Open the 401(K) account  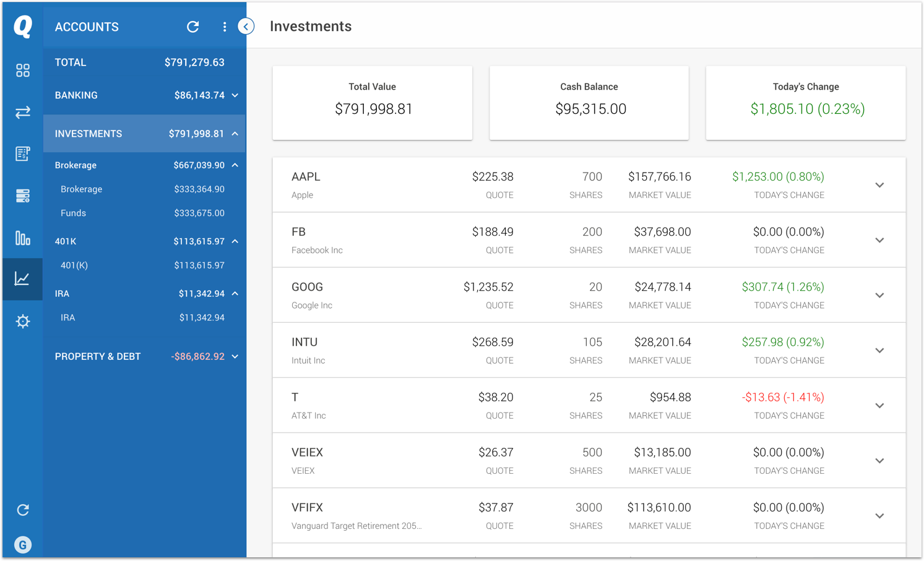click(144, 265)
